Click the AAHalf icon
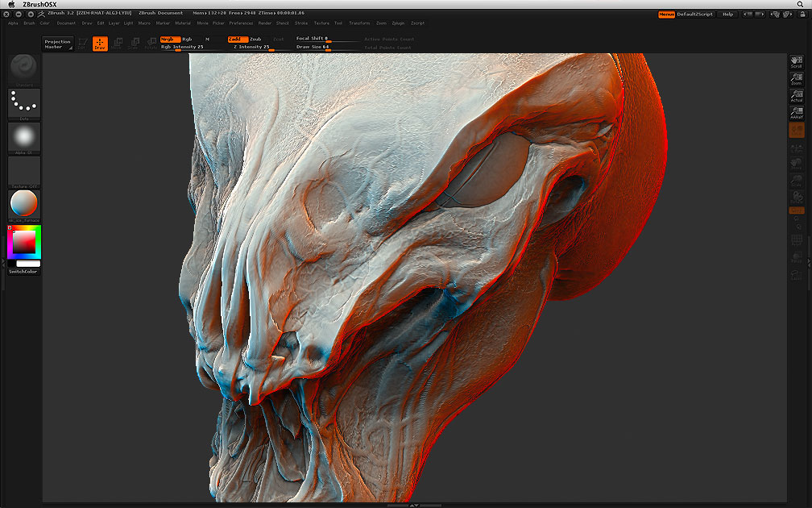Viewport: 812px width, 508px height. 797,113
